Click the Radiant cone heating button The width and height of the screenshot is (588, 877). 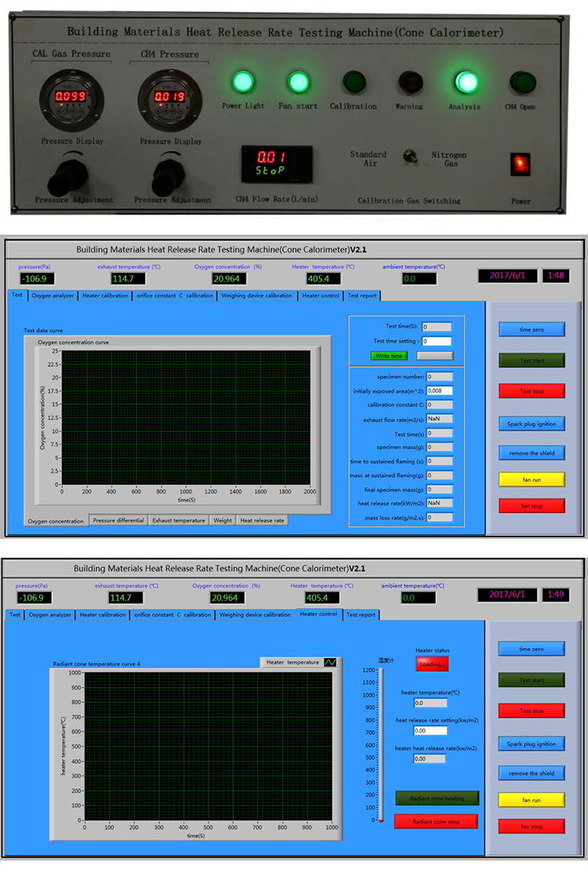coord(436,798)
